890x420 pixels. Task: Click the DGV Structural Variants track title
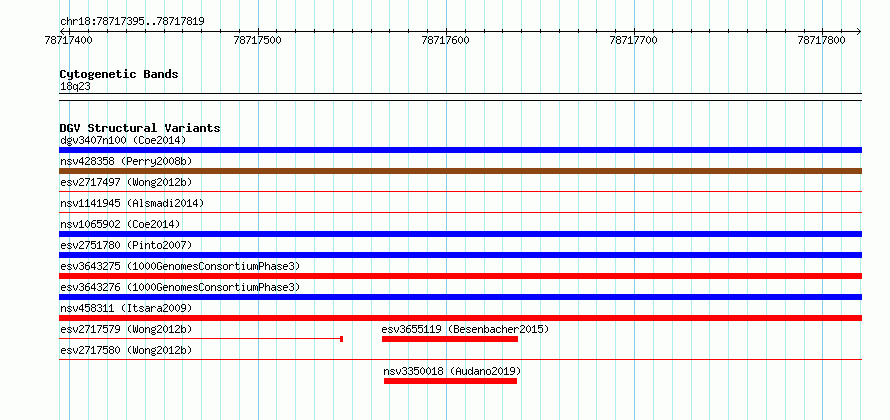[140, 128]
